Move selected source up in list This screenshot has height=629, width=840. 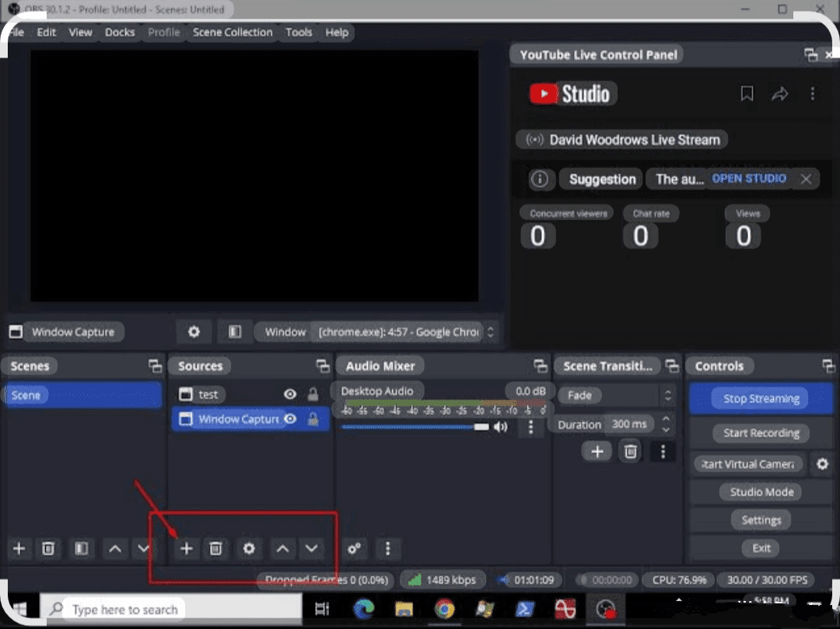pyautogui.click(x=282, y=549)
